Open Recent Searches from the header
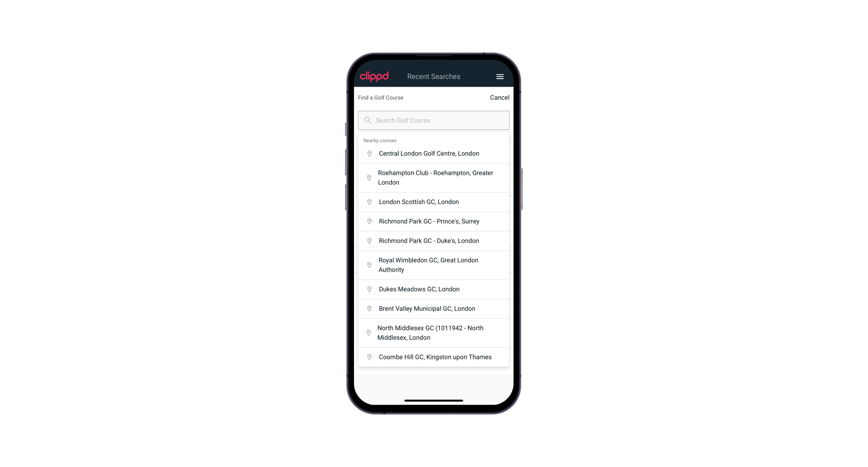868x467 pixels. pos(434,76)
